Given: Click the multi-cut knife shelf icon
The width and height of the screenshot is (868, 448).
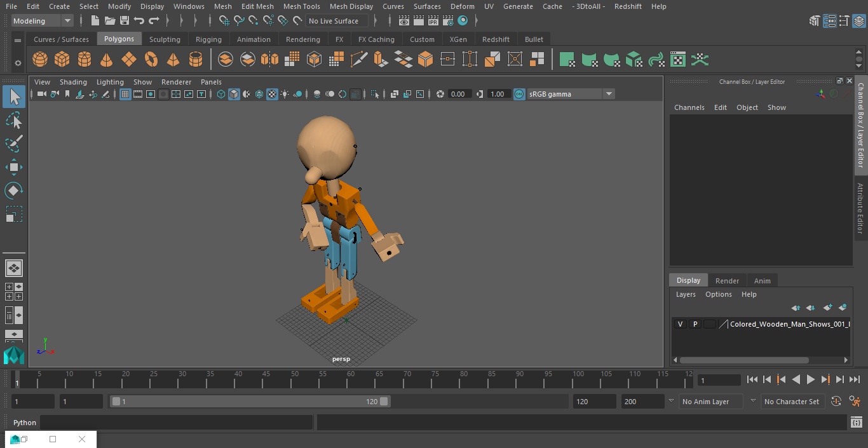Looking at the screenshot, I should click(359, 60).
